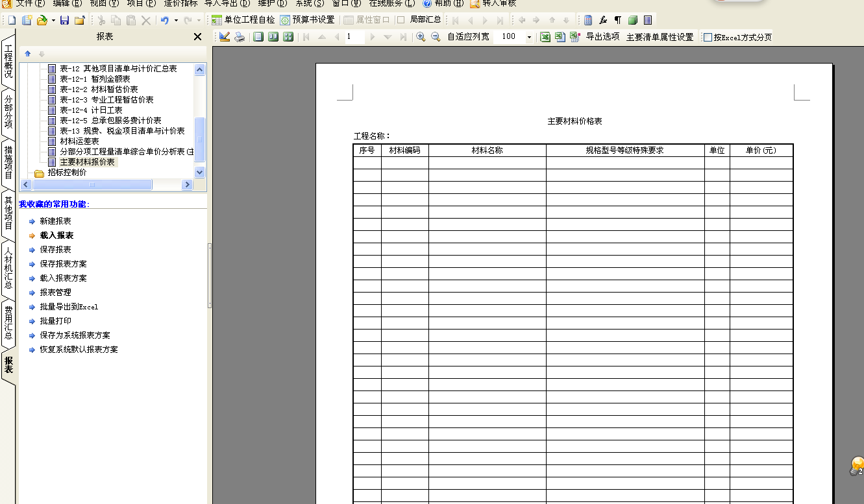Switch to 费用汇总 vertical tab
The image size is (864, 504).
8,322
